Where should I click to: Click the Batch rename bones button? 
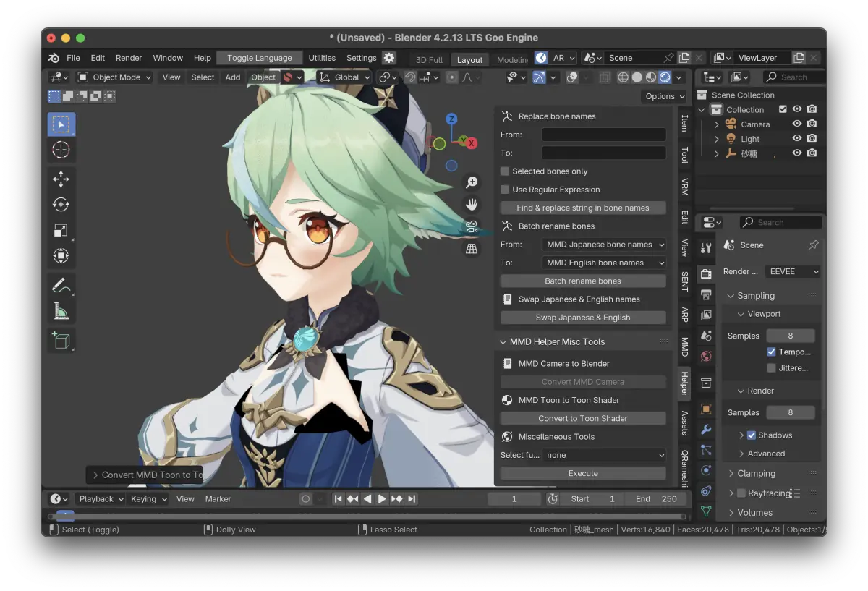tap(583, 281)
